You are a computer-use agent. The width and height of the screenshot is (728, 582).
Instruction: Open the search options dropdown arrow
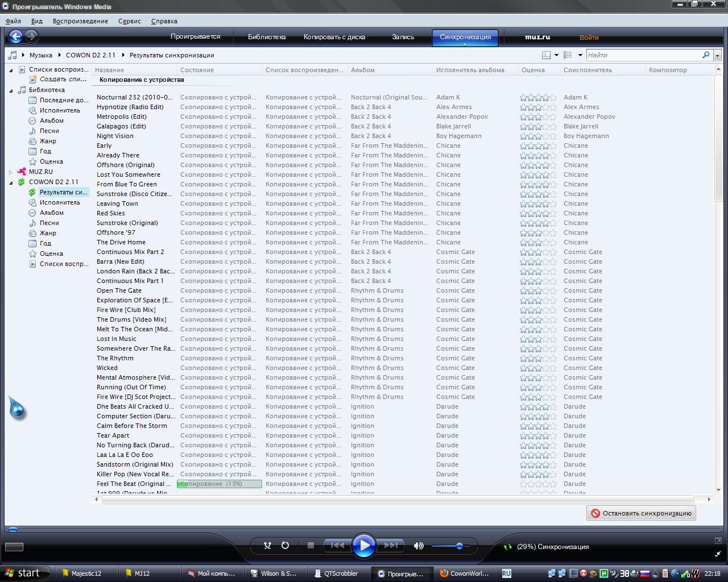(717, 55)
